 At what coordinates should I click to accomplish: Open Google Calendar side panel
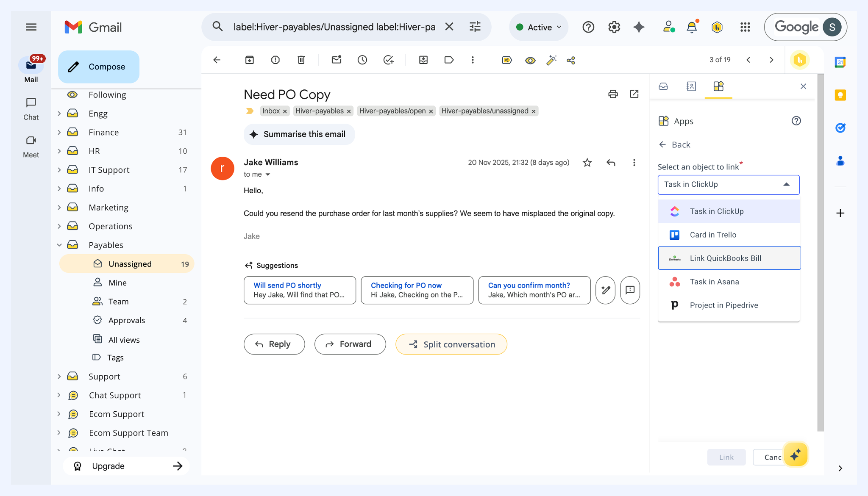click(x=840, y=62)
